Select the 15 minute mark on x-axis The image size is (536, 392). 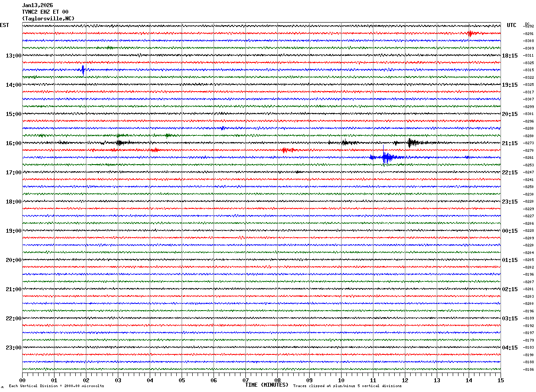(500, 380)
